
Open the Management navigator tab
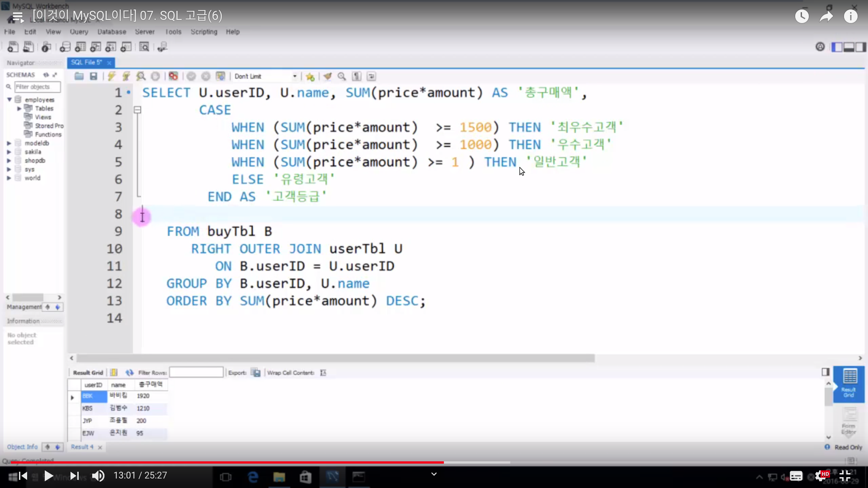coord(24,307)
